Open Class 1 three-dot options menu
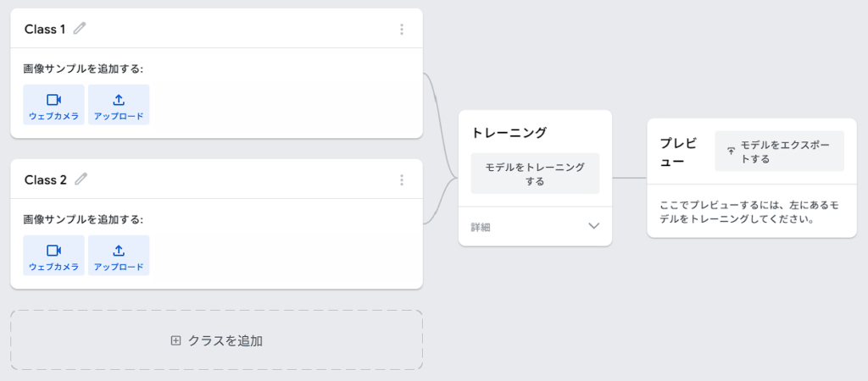This screenshot has width=868, height=381. (402, 30)
